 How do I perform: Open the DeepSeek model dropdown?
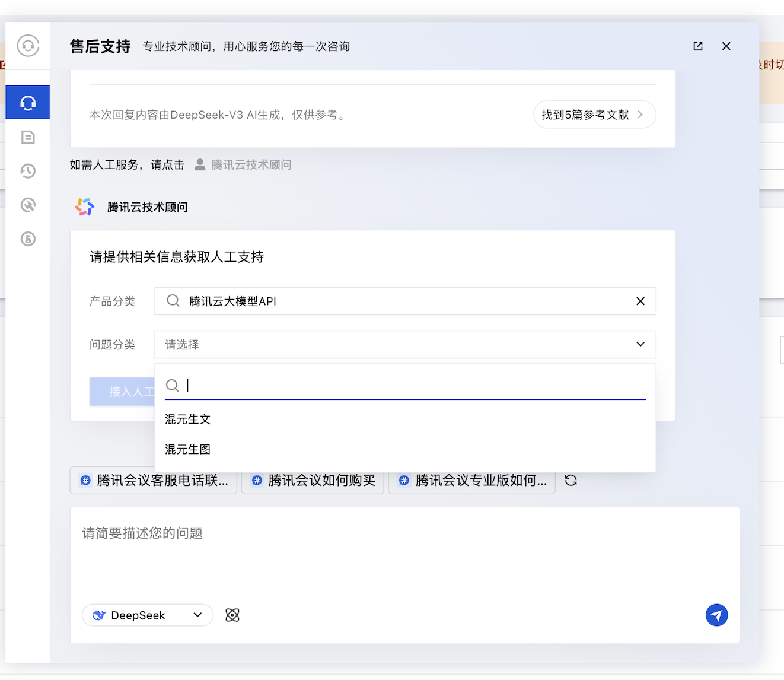pos(148,615)
